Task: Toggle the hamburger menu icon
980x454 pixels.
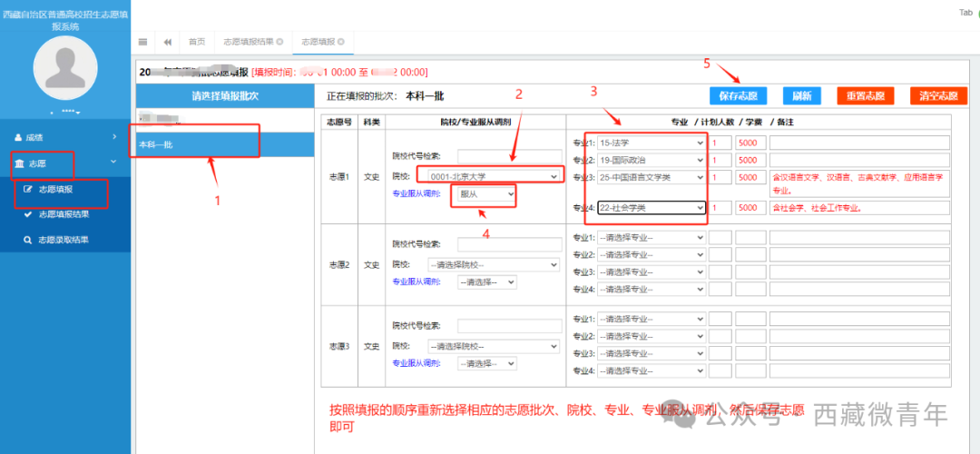Action: (143, 42)
